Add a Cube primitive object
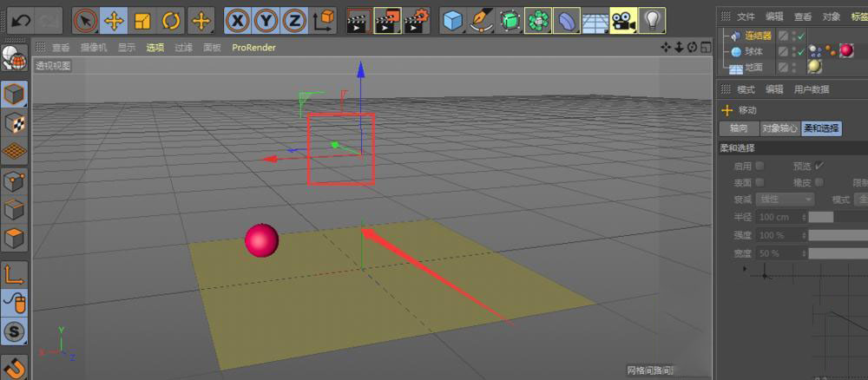This screenshot has width=868, height=380. [452, 19]
